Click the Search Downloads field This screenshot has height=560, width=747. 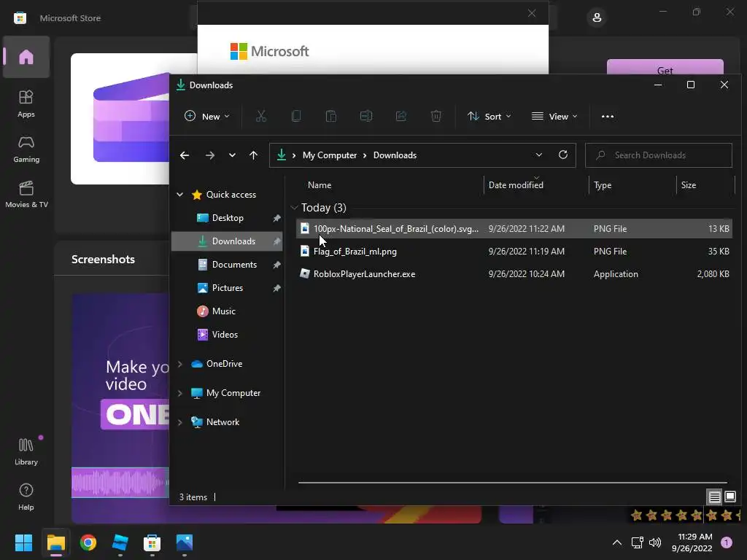659,155
